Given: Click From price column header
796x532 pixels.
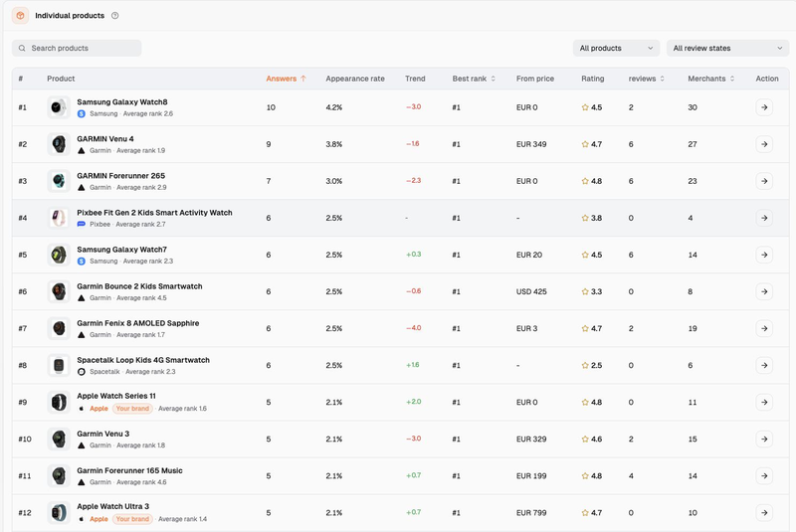Looking at the screenshot, I should point(535,79).
